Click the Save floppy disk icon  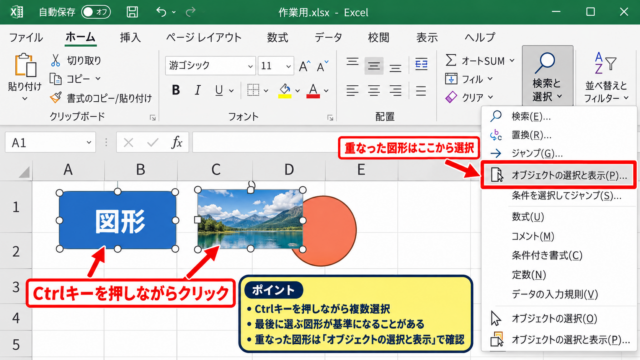(132, 12)
